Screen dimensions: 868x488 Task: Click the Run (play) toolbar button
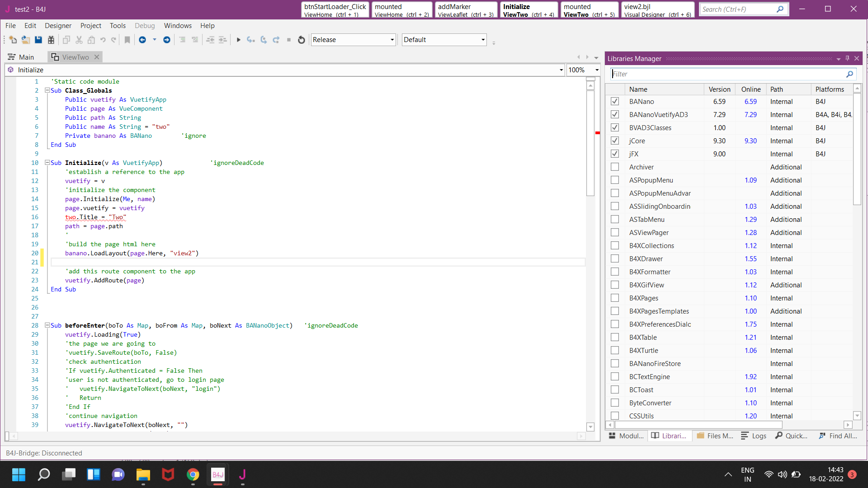click(x=238, y=40)
